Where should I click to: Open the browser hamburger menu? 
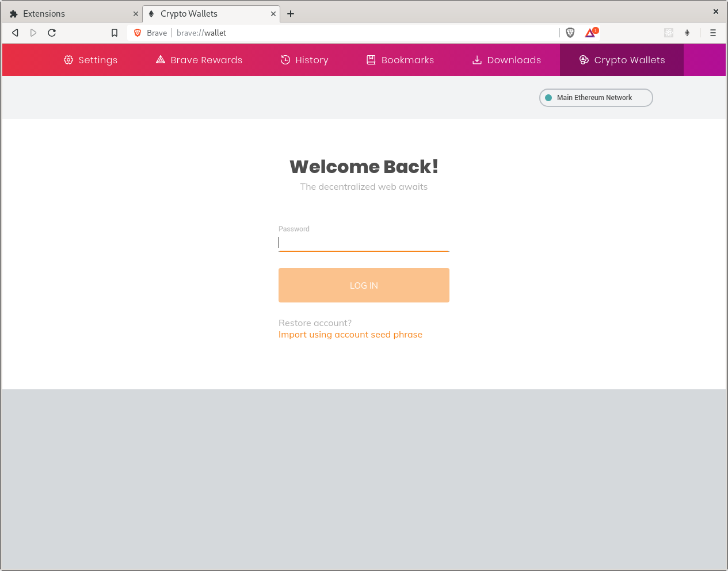[x=713, y=33]
